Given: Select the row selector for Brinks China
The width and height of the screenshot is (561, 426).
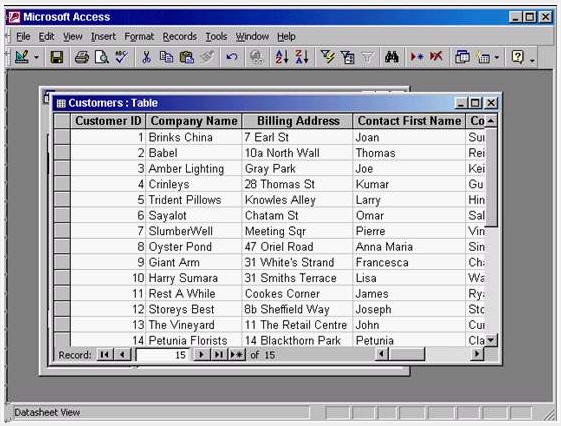Looking at the screenshot, I should click(62, 137).
